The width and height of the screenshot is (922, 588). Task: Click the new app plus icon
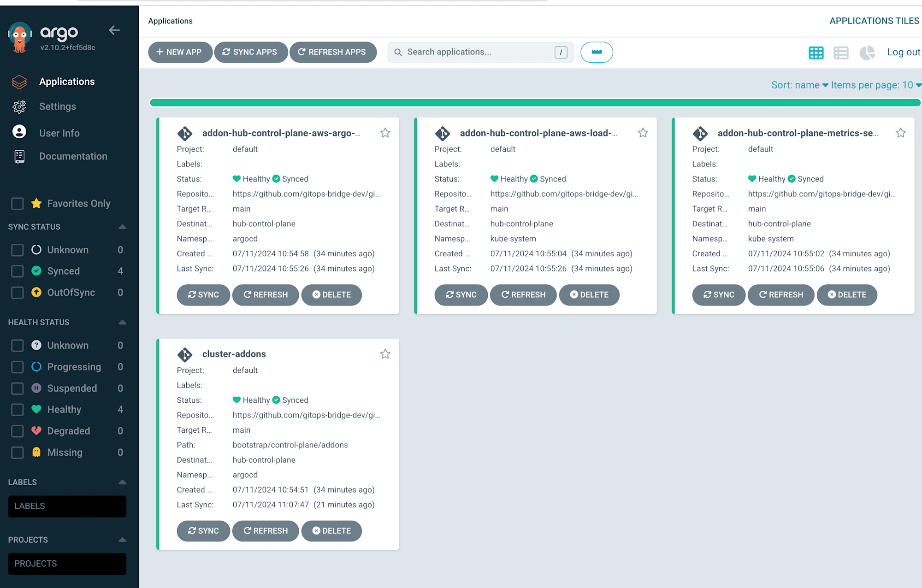tap(159, 52)
